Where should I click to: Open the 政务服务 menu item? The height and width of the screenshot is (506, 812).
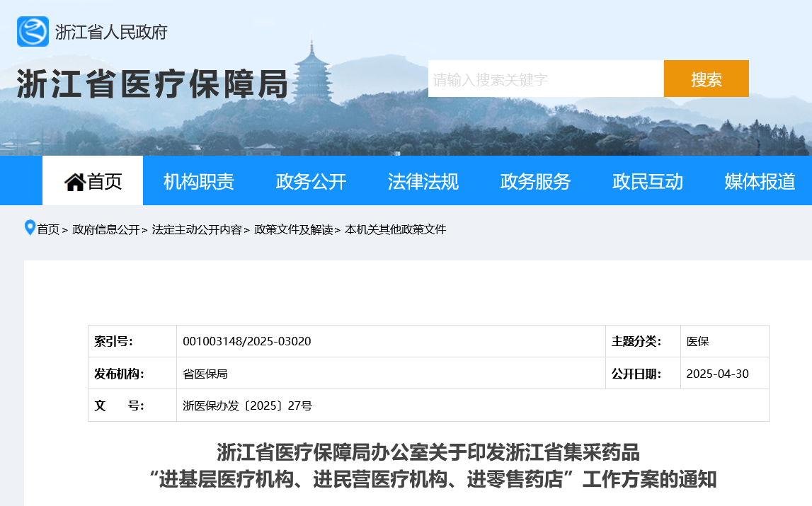[535, 182]
